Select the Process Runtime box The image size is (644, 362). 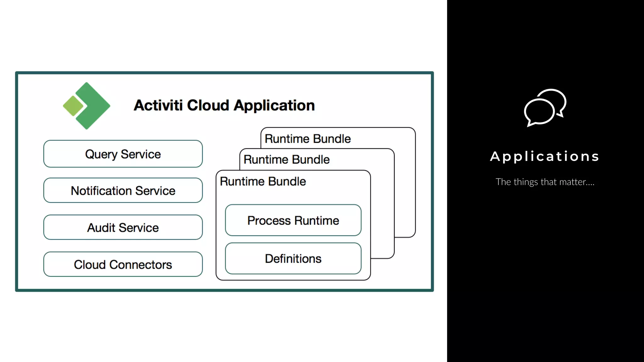click(293, 220)
